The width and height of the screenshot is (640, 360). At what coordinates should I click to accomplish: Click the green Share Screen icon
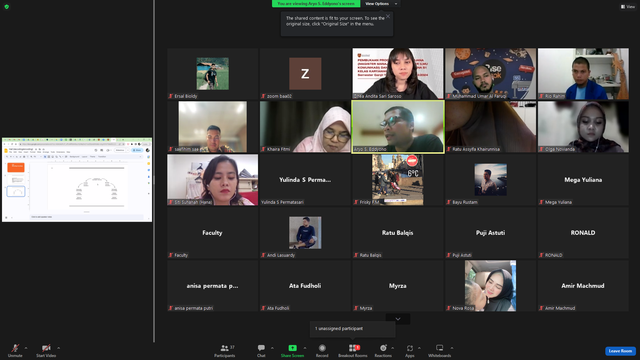point(293,348)
